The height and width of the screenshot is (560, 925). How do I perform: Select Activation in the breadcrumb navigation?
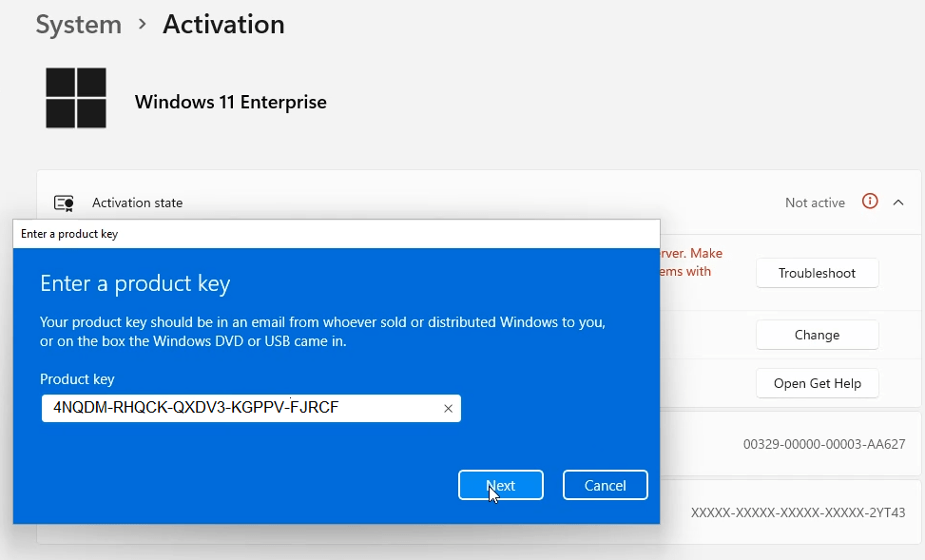(222, 25)
